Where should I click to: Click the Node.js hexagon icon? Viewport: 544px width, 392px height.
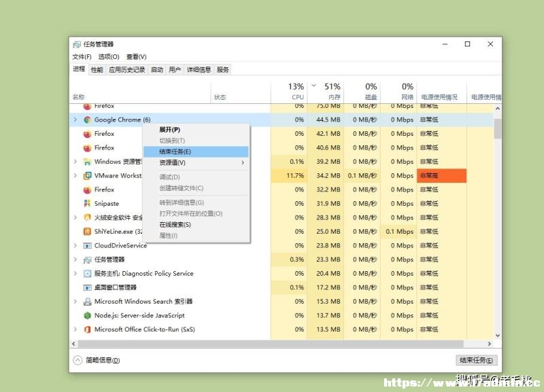pos(88,315)
